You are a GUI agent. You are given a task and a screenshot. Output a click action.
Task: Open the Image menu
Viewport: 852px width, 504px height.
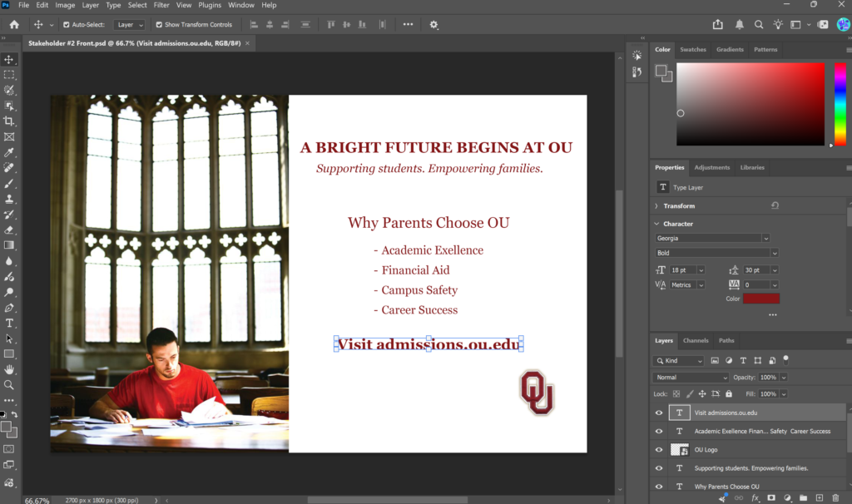65,5
